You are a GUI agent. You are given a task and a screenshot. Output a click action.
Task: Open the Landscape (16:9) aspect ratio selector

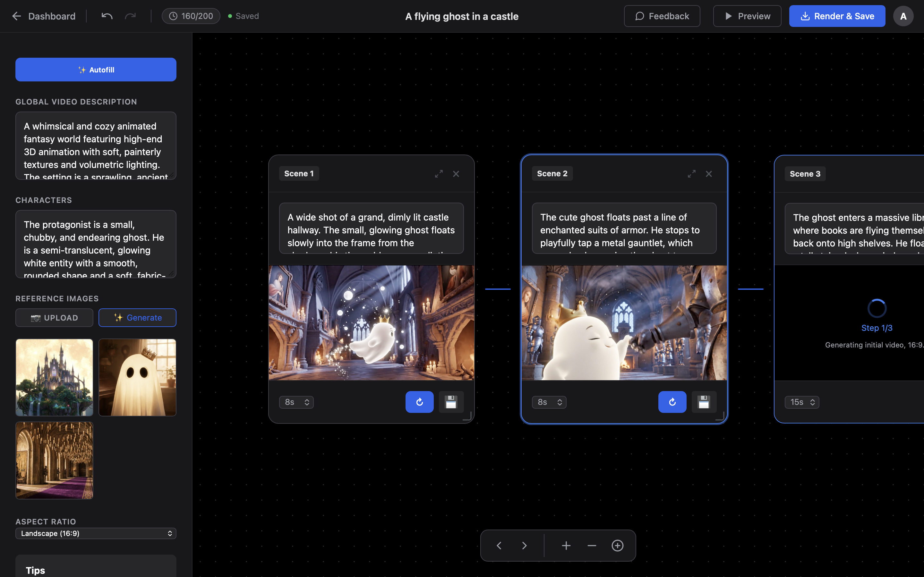tap(96, 533)
